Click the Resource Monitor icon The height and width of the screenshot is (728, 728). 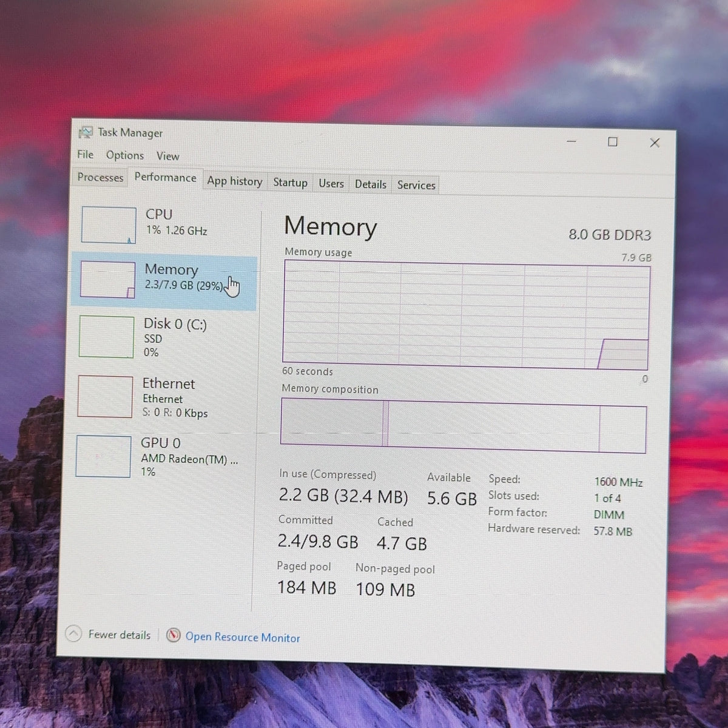[174, 635]
